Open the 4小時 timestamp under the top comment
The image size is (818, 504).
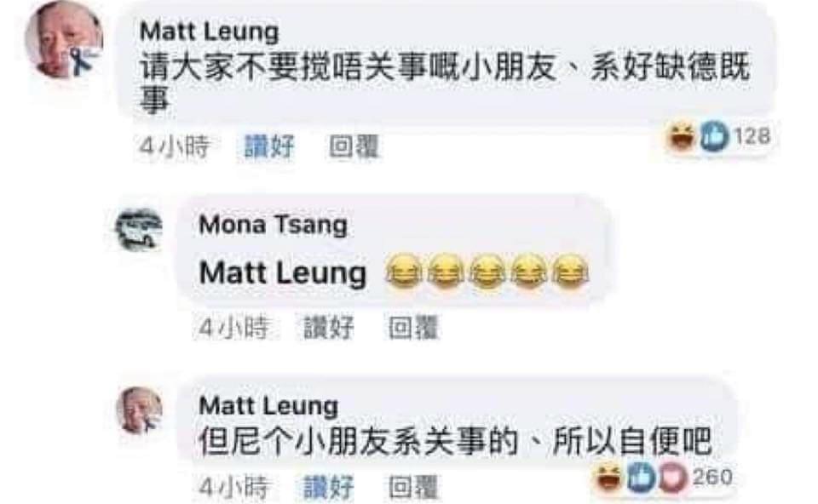pyautogui.click(x=174, y=146)
